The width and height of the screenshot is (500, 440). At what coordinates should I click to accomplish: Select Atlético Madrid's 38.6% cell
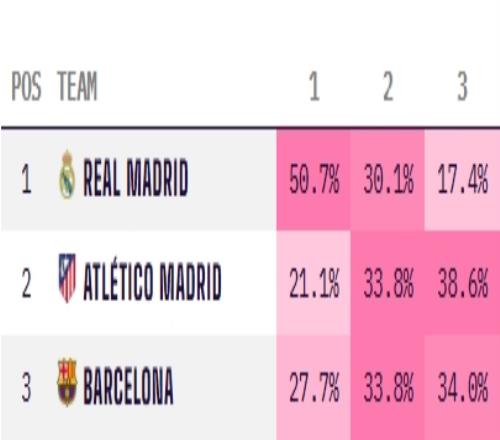pos(462,283)
